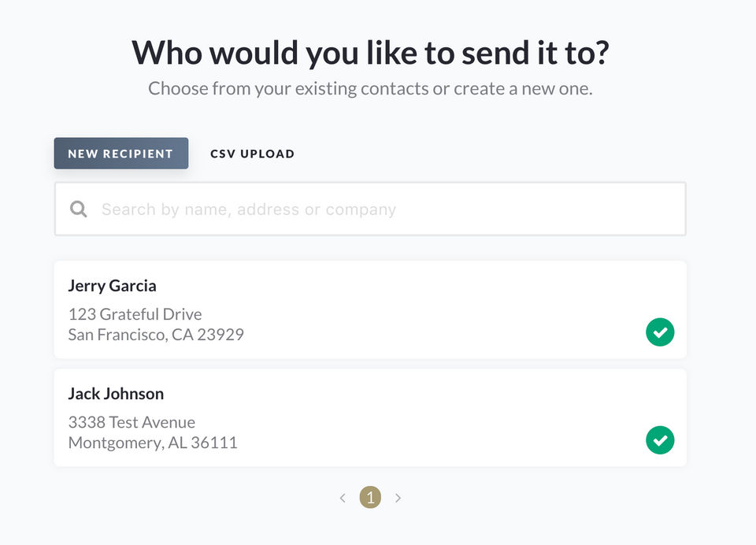Screen dimensions: 756x545
Task: Click the 3338 Test Avenue address line
Action: 132,422
